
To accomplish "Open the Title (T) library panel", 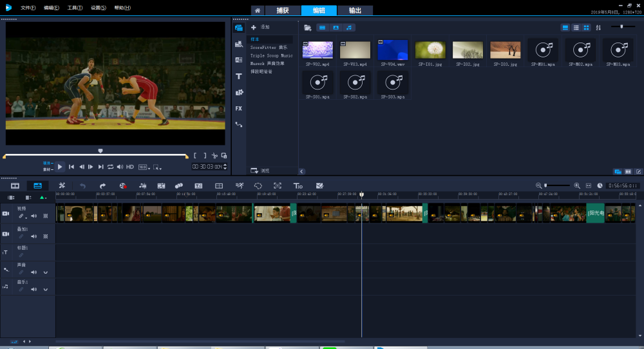I will (239, 76).
